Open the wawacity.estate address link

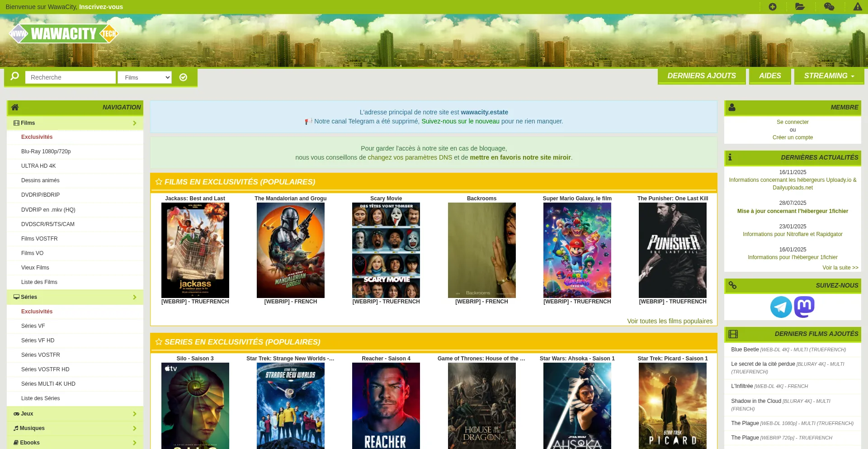click(x=484, y=112)
